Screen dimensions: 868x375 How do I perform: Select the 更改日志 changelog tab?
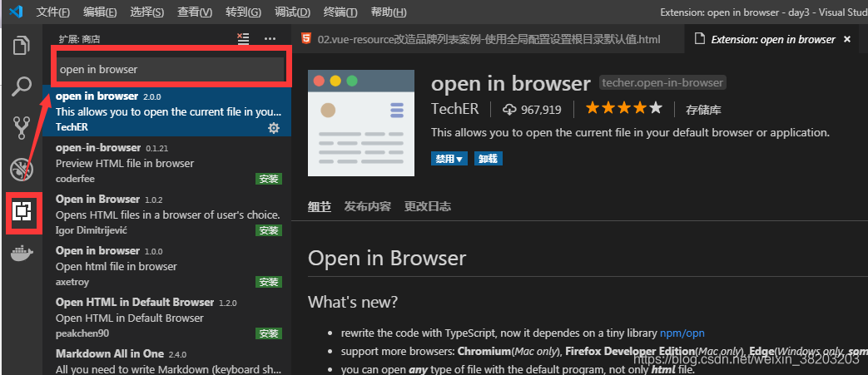click(x=428, y=207)
